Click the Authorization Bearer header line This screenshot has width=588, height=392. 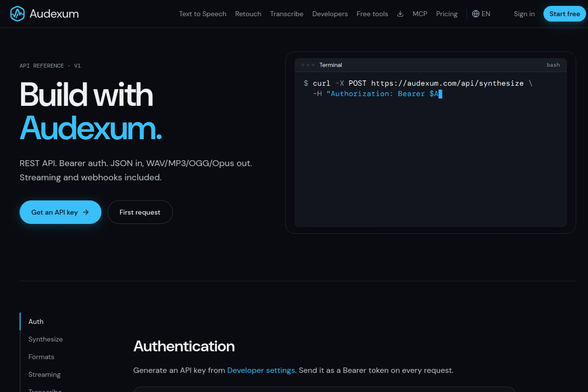click(377, 94)
